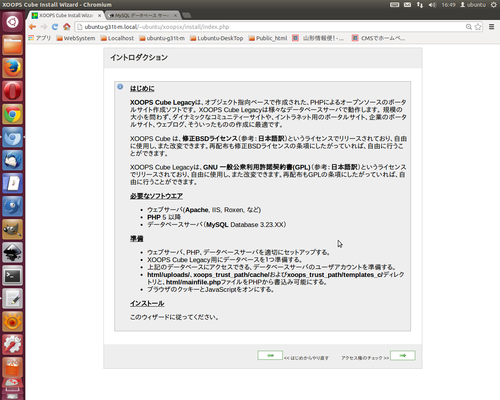The image size is (500, 400).
Task: Open the keyboard indicator in top panel
Action: 395,5
